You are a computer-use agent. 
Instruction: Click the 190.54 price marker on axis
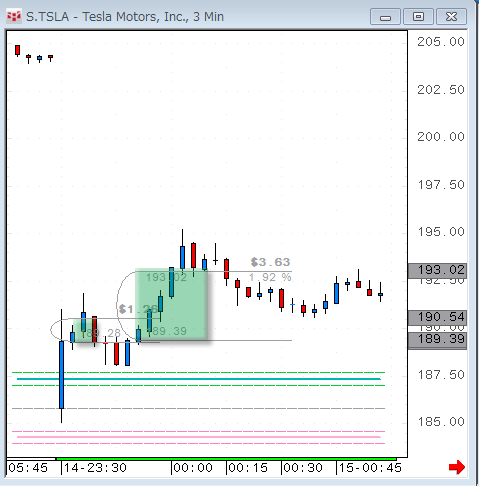(438, 318)
